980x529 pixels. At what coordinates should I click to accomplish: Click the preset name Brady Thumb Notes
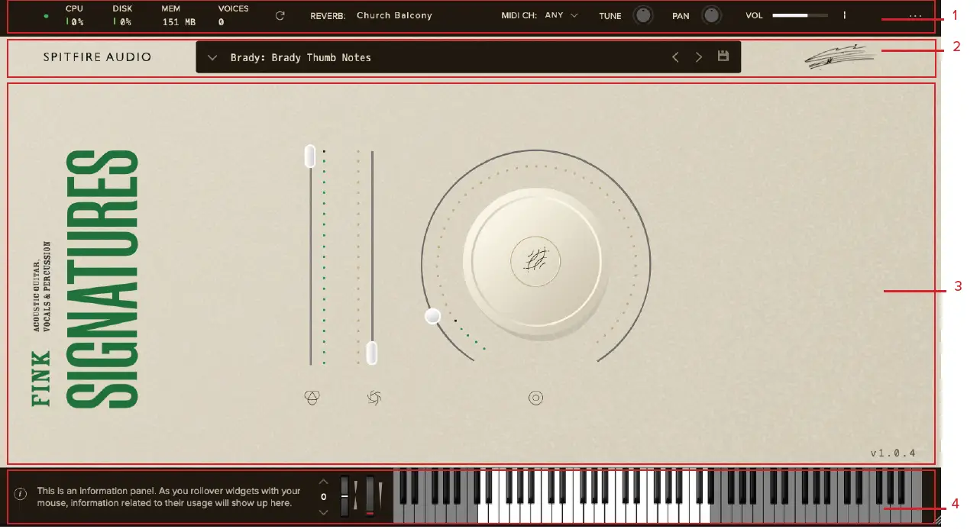pos(300,57)
